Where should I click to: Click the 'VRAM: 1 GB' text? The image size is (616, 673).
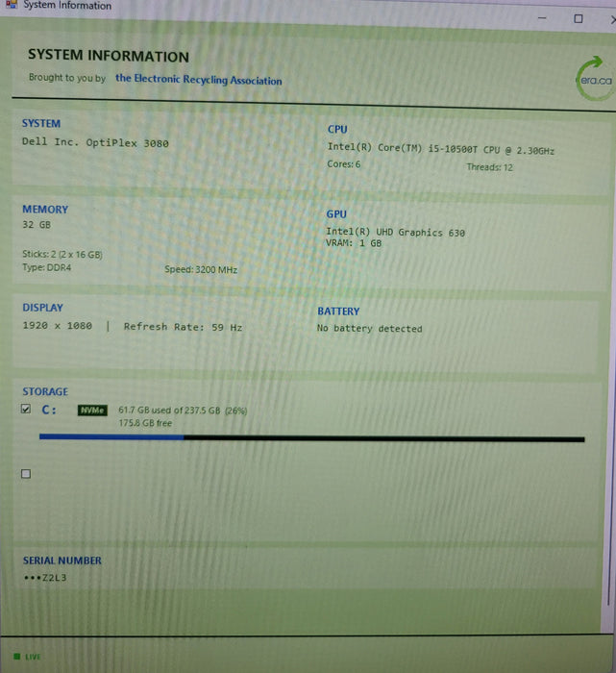(354, 243)
